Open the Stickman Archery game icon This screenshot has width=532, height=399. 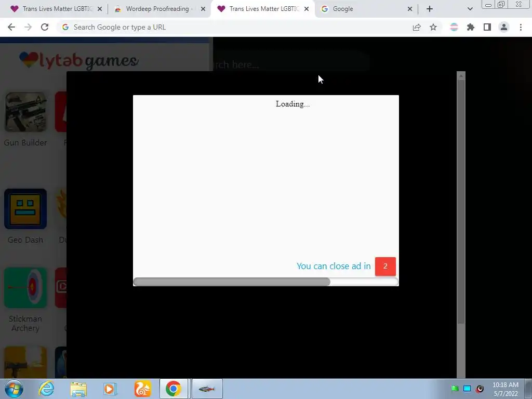coord(25,288)
